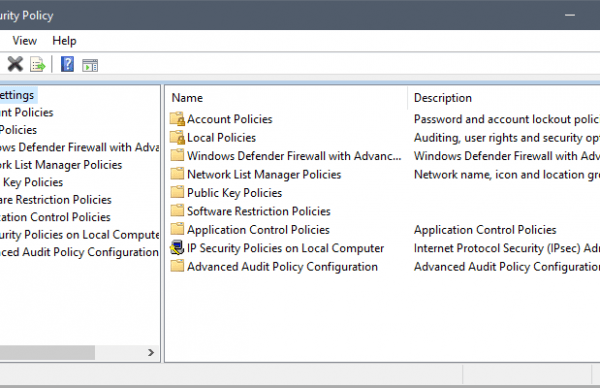Select Software Restriction Policies in the list

click(x=259, y=211)
